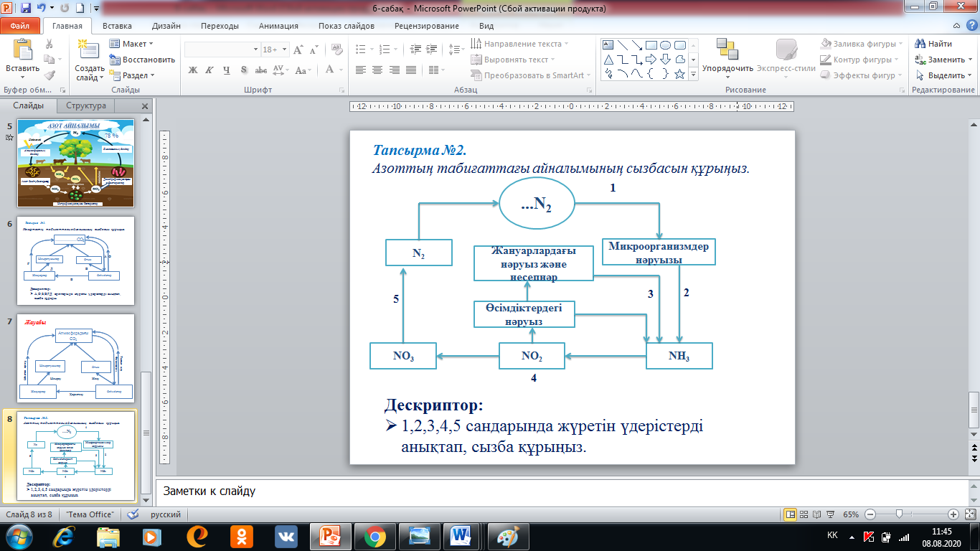This screenshot has height=551, width=980.
Task: Select slide 6 thumbnail in slides pane
Action: [75, 259]
